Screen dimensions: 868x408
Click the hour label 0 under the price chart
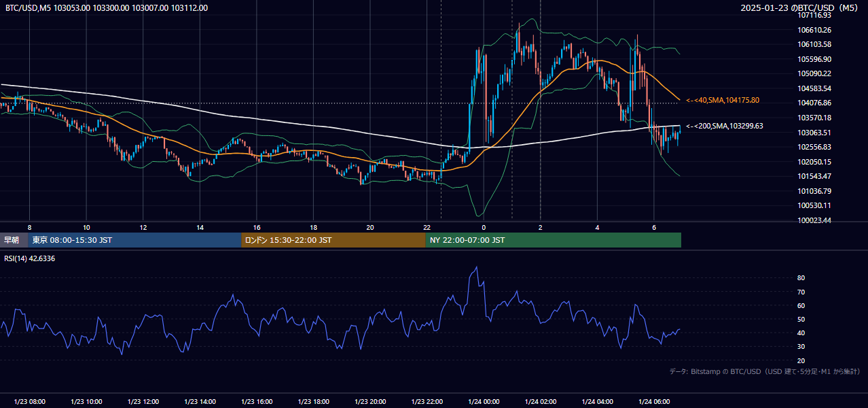[x=484, y=227]
